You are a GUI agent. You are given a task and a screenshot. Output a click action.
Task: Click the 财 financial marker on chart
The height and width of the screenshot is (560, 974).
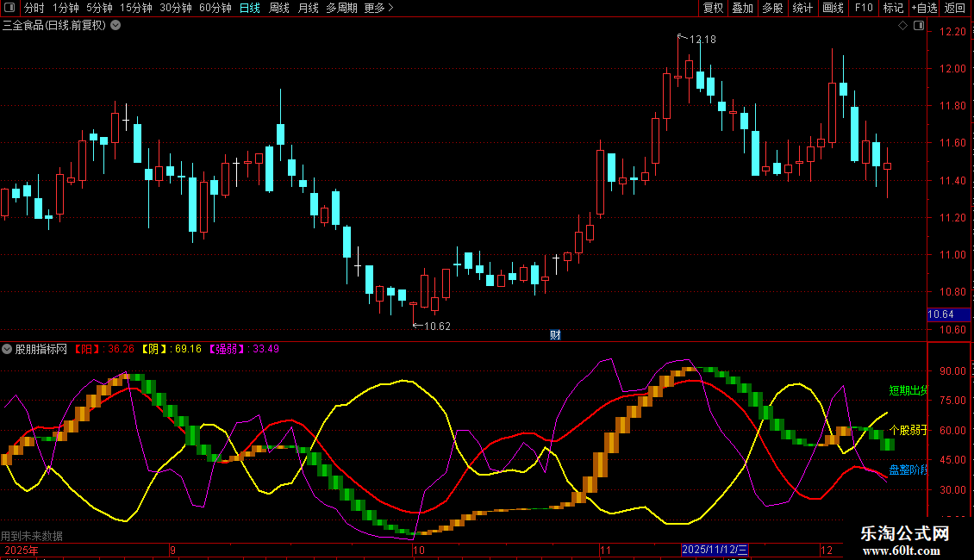click(555, 335)
